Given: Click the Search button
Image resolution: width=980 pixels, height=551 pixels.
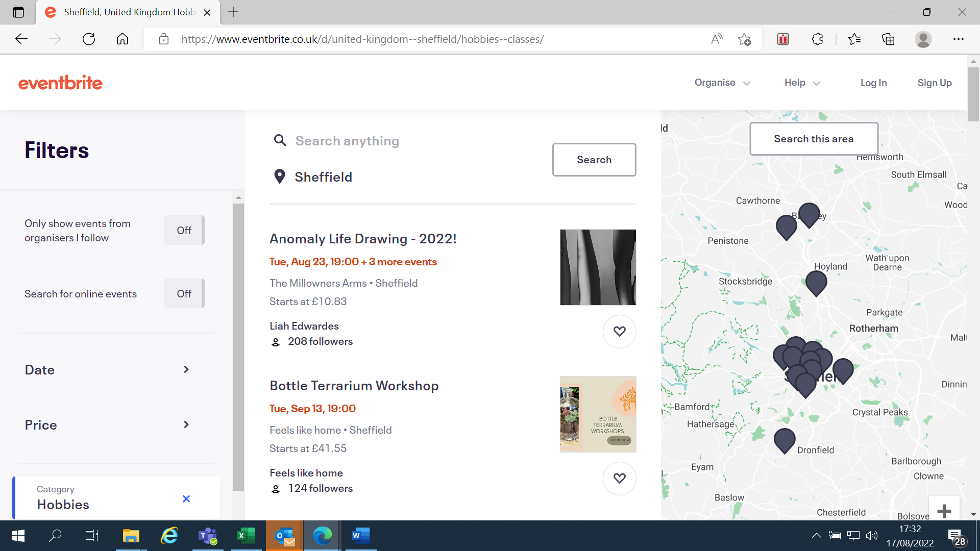Looking at the screenshot, I should (594, 160).
